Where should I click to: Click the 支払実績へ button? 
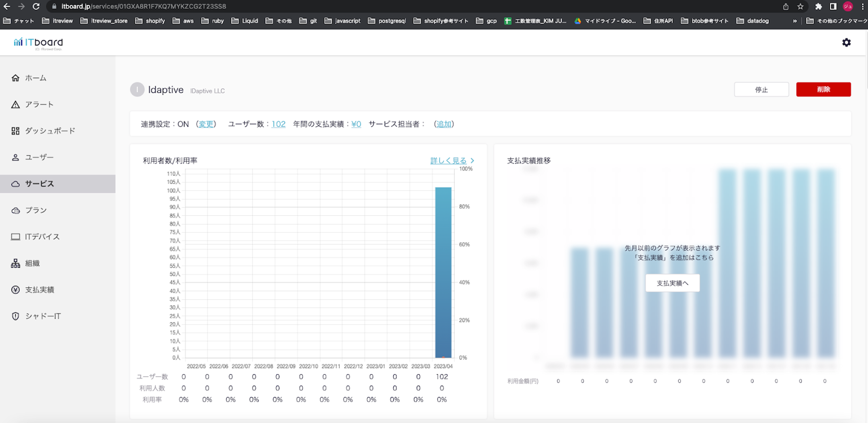(672, 283)
